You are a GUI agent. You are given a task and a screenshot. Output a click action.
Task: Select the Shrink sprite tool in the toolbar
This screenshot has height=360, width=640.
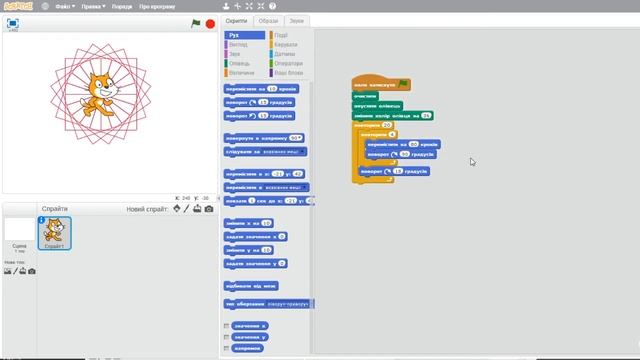[x=261, y=6]
